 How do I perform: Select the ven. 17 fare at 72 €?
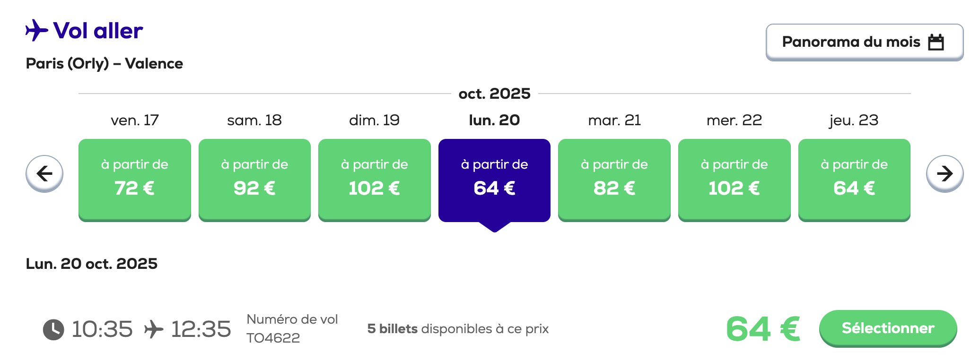pyautogui.click(x=135, y=180)
